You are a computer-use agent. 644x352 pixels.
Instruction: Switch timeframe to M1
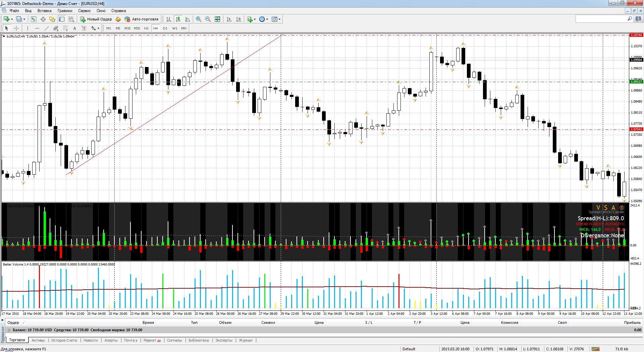[x=109, y=28]
